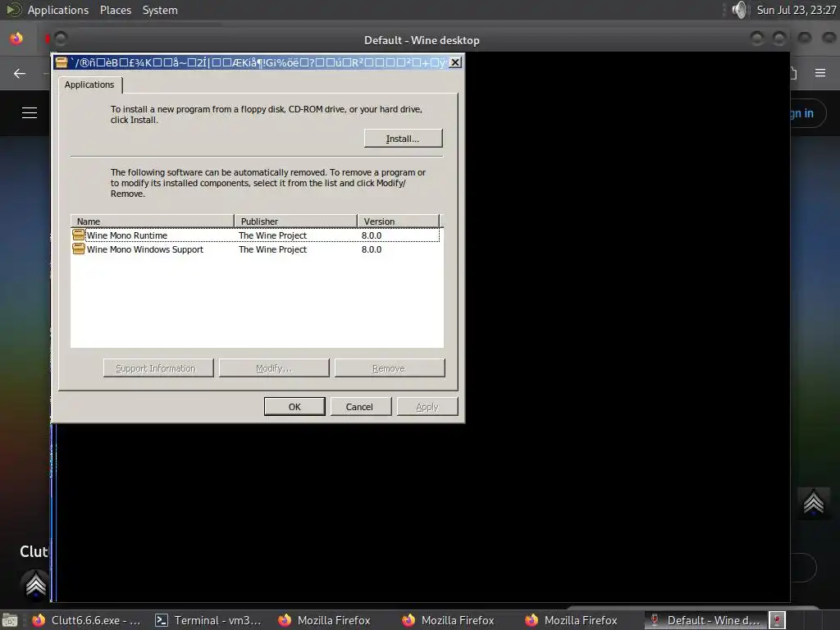
Task: Open the Applications tab in dialog
Action: click(89, 84)
